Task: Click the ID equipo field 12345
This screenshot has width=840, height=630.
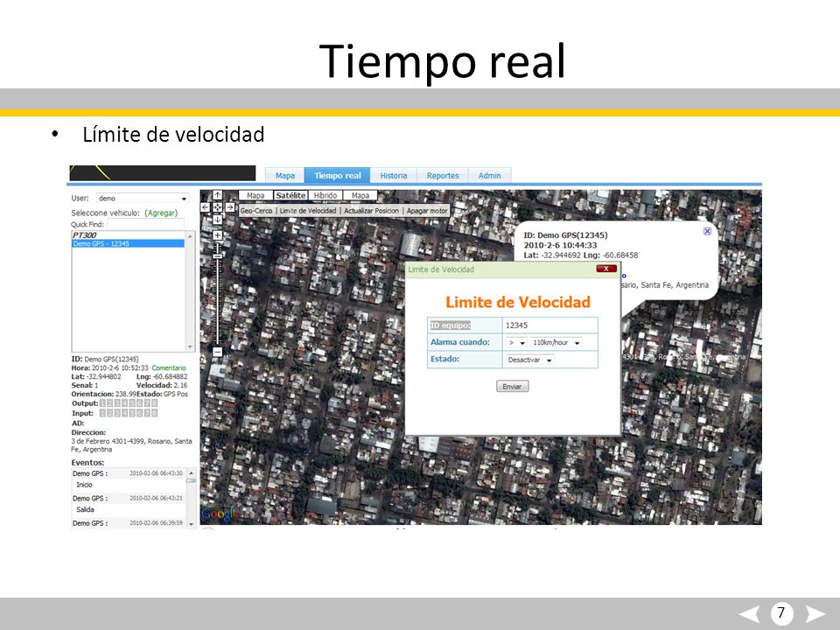Action: tap(549, 325)
